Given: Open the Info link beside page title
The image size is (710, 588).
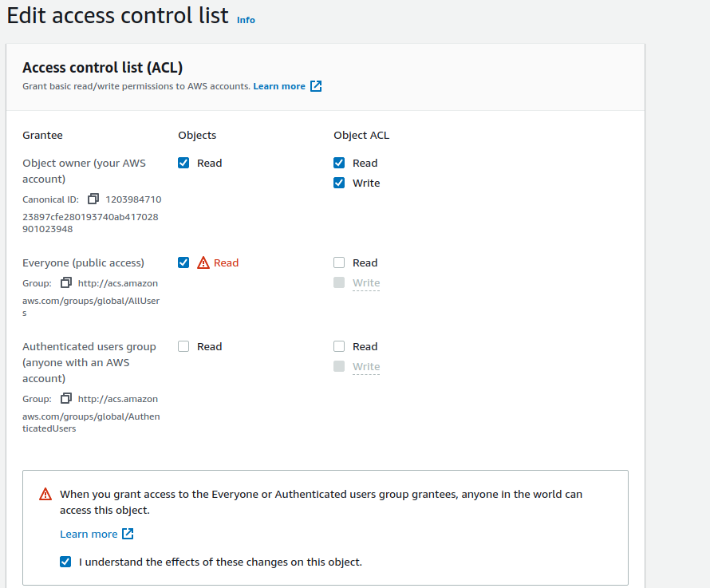Looking at the screenshot, I should point(246,20).
